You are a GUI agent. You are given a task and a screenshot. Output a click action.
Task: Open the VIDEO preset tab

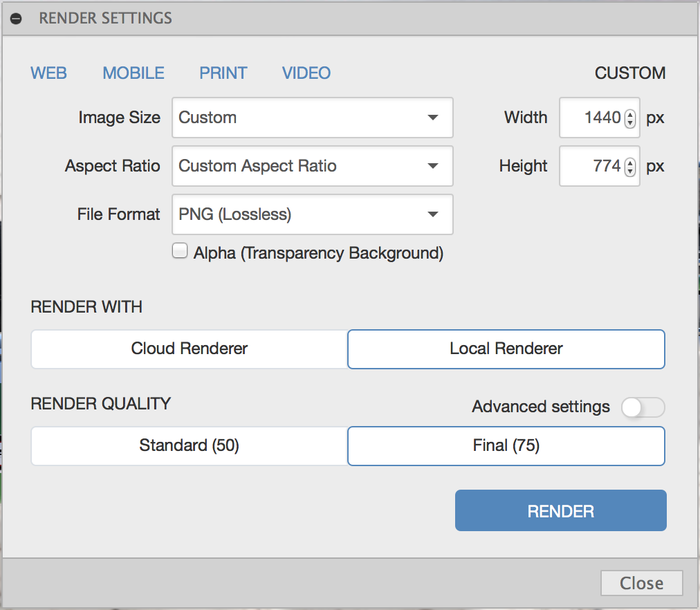tap(306, 73)
